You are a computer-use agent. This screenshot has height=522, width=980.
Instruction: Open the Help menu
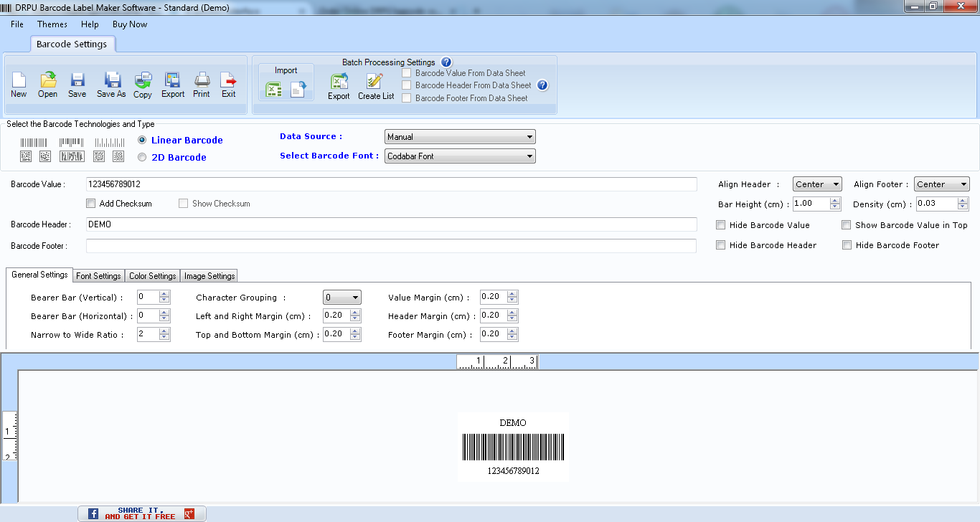pos(90,24)
